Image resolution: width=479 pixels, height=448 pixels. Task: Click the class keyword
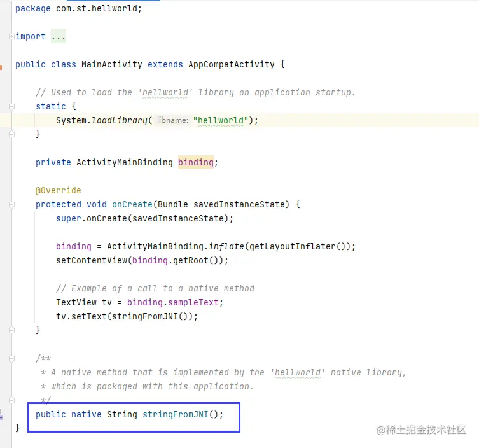pos(64,64)
